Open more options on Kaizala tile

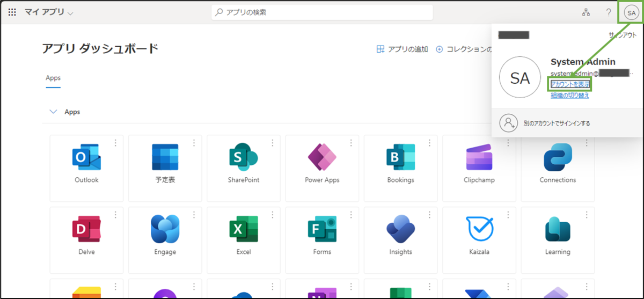[x=508, y=215]
